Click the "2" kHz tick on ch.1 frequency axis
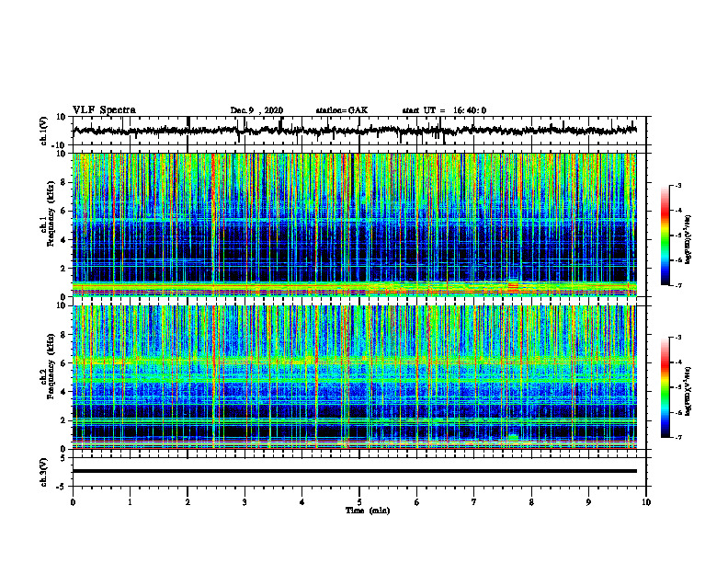This screenshot has height=563, width=728. pyautogui.click(x=64, y=268)
